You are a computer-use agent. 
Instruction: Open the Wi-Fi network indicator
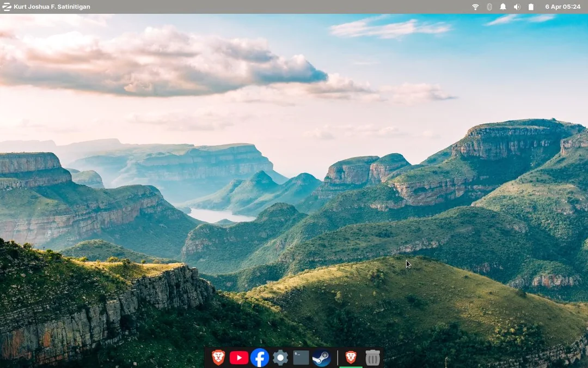475,7
